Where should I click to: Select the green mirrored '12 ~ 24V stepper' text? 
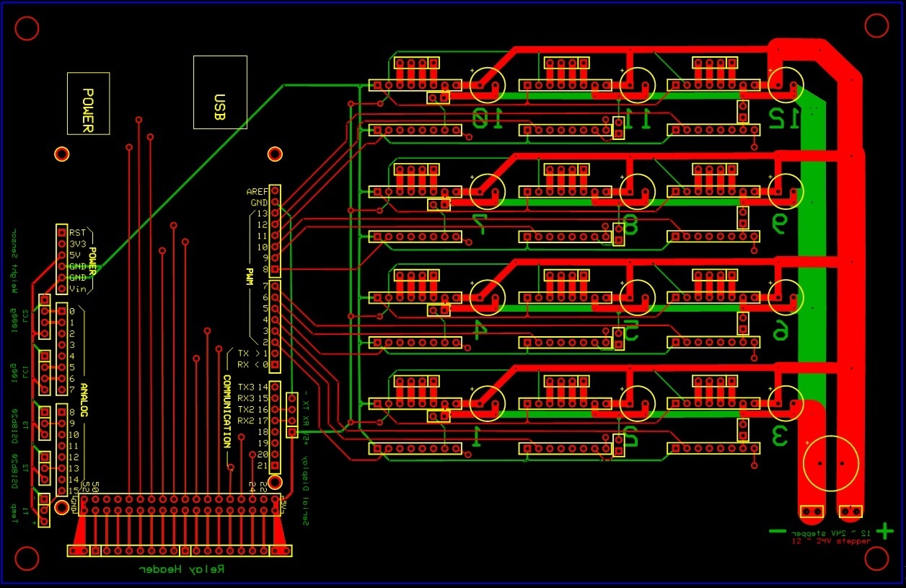(831, 532)
